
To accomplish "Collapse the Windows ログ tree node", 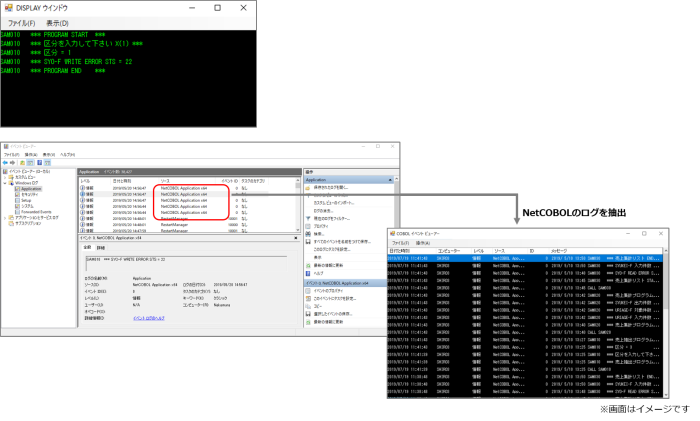I will click(5, 183).
